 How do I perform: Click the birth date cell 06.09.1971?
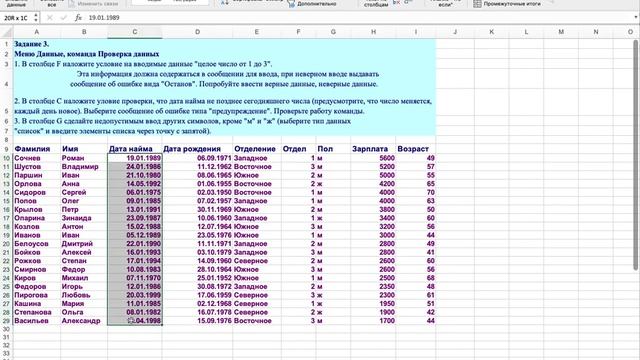(198, 158)
